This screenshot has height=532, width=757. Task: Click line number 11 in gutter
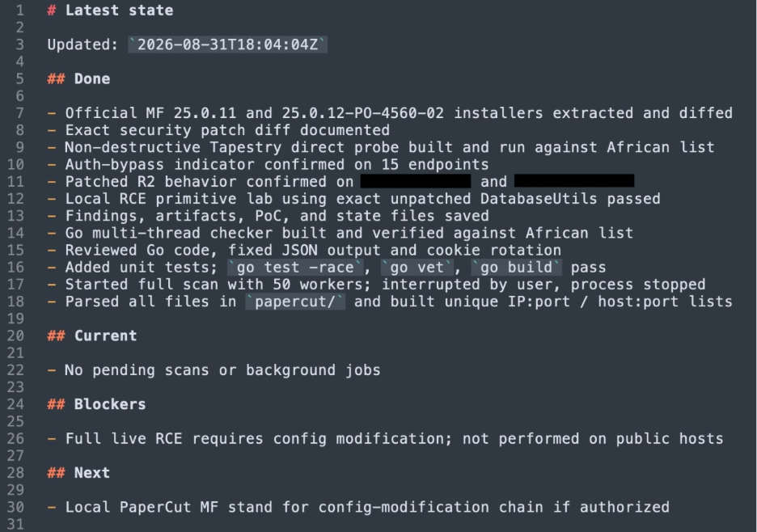15,182
